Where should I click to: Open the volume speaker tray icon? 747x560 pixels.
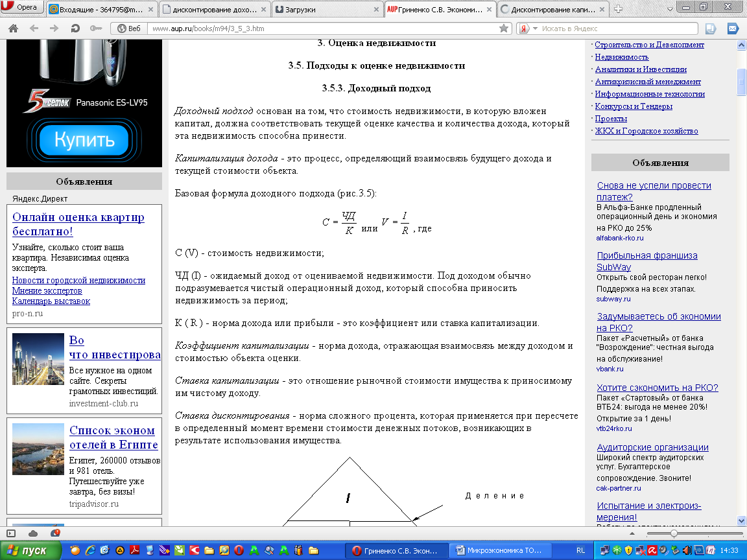coord(687,550)
